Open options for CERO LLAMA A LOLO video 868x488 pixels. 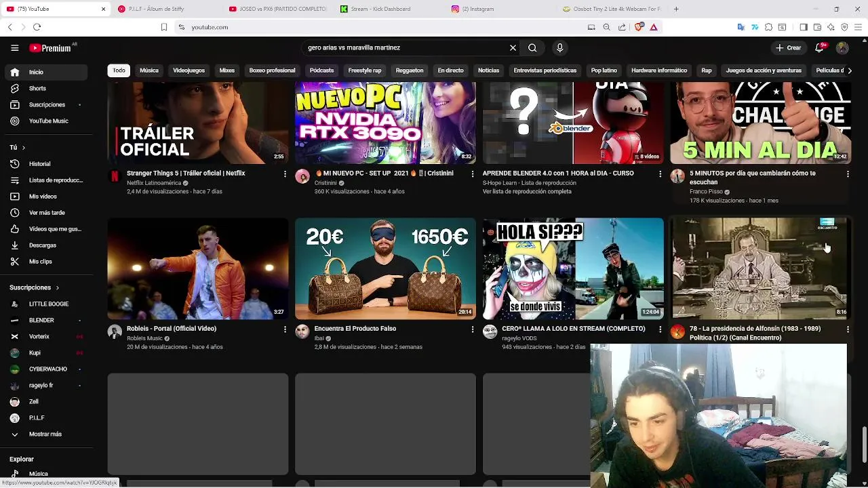coord(660,329)
